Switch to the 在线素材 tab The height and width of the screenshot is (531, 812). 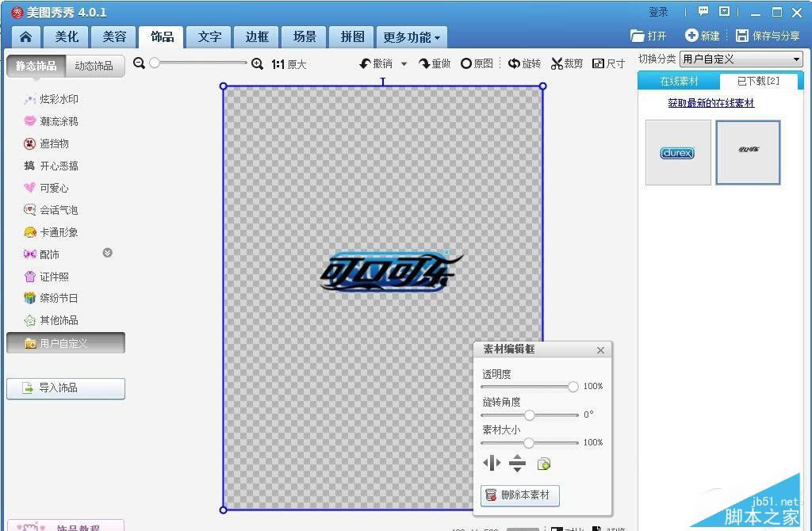[679, 82]
